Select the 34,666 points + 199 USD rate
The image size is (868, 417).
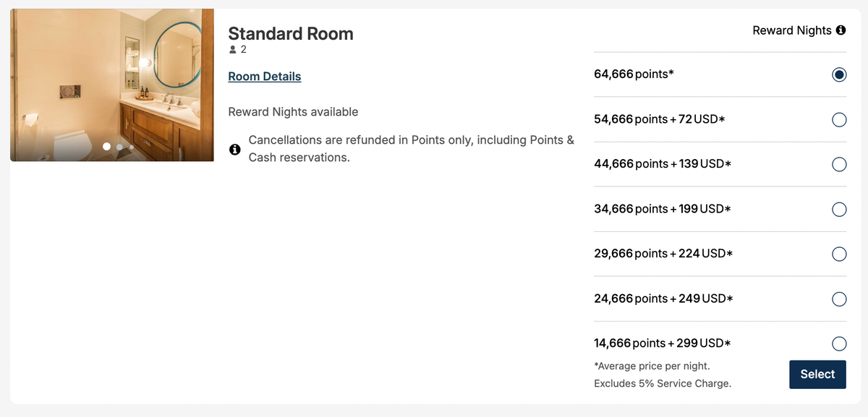(x=839, y=209)
